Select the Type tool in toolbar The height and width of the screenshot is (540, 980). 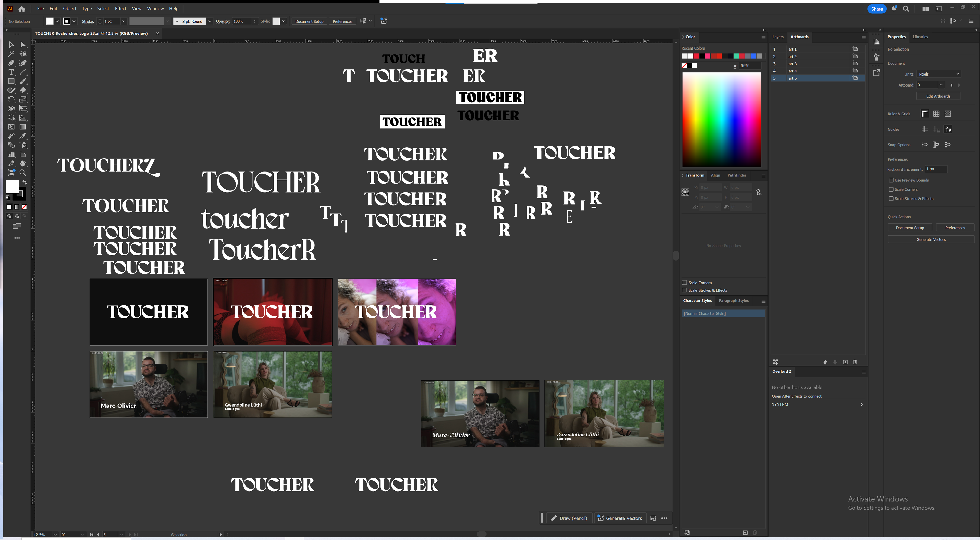click(x=11, y=72)
